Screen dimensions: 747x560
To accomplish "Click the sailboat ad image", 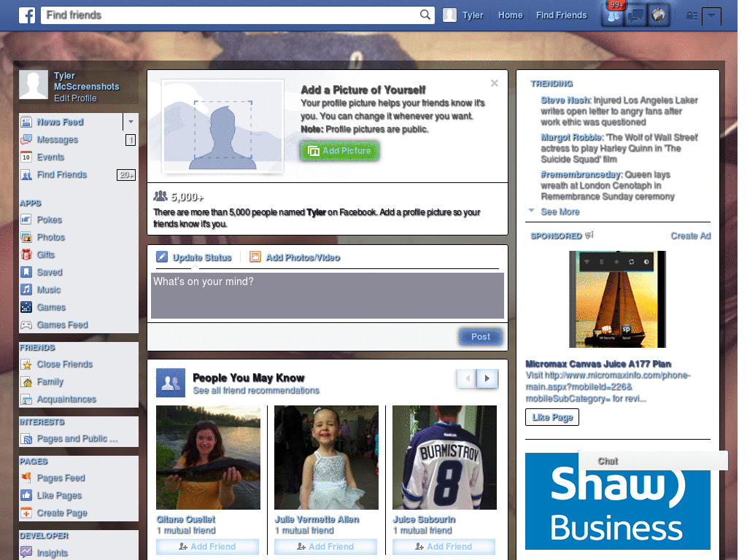I will [x=617, y=300].
